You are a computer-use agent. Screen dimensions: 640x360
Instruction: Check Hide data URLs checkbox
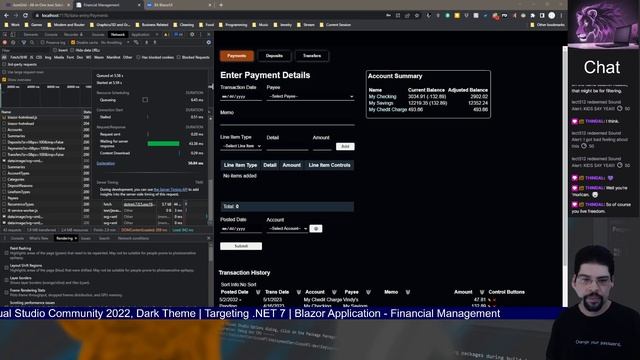click(x=72, y=50)
